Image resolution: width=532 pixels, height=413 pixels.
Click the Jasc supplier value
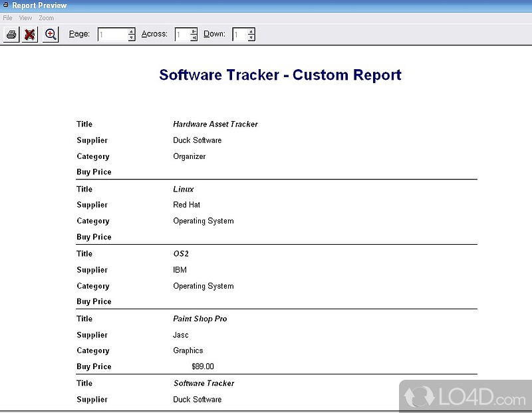pyautogui.click(x=180, y=335)
